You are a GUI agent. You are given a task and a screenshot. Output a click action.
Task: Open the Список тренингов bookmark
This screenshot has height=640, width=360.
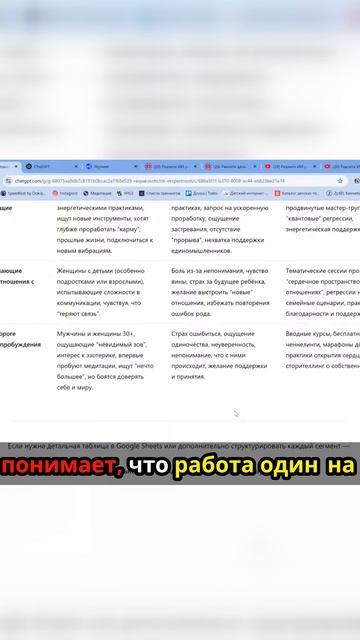[160, 193]
